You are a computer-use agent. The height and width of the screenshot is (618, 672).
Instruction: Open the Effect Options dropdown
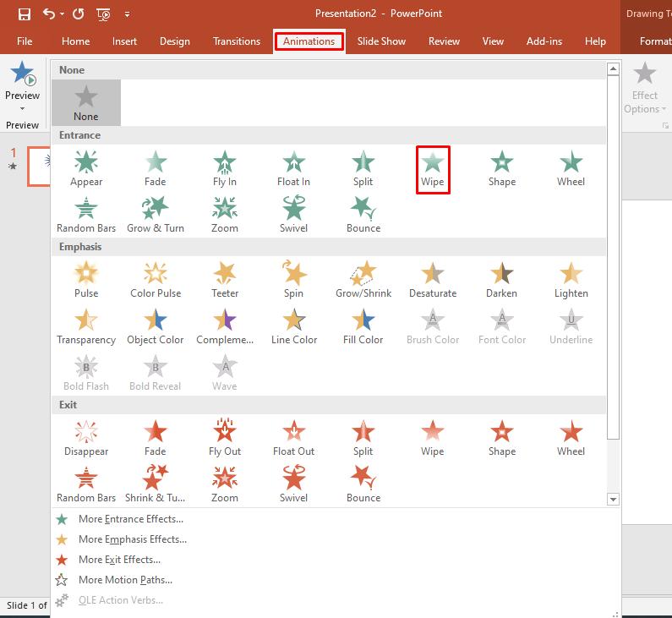(645, 88)
